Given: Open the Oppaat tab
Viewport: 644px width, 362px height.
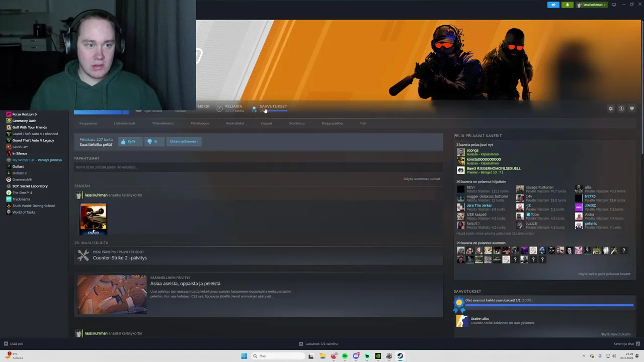Looking at the screenshot, I should tap(267, 123).
